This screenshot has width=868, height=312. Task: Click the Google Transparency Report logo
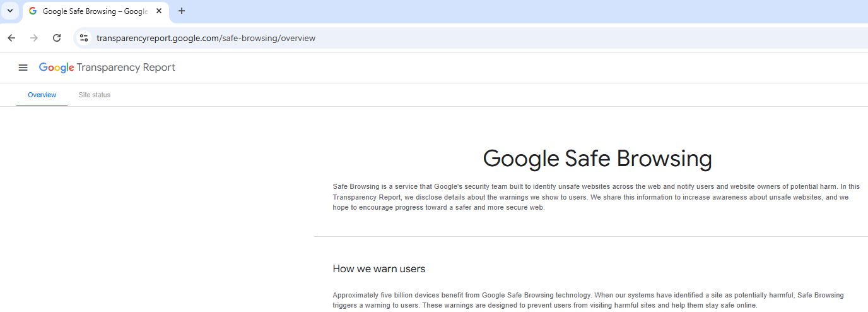click(x=107, y=68)
